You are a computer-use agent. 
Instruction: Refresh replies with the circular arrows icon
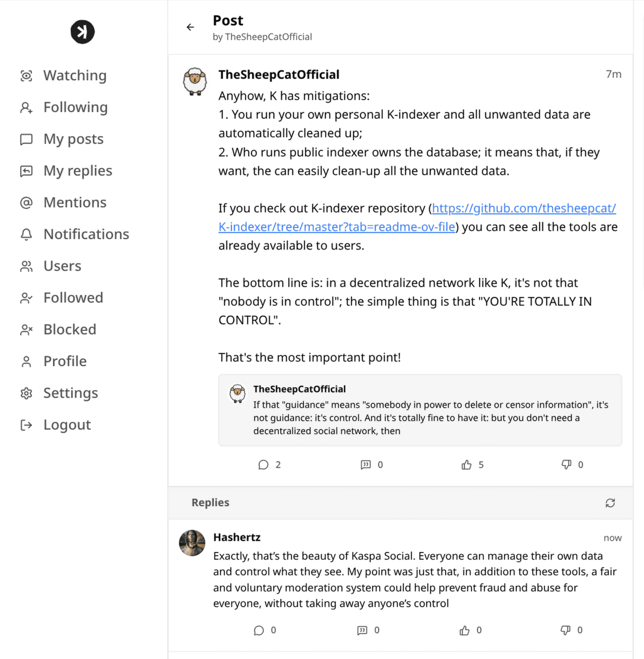pyautogui.click(x=610, y=503)
